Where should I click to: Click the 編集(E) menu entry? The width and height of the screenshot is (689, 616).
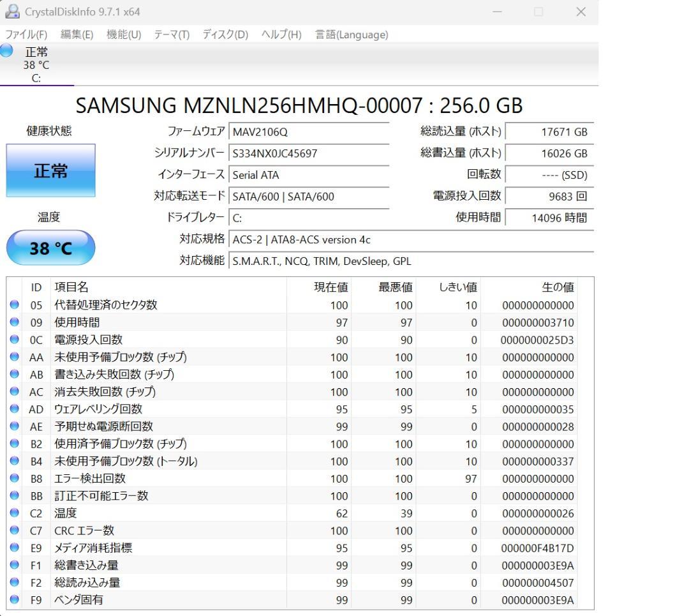pyautogui.click(x=75, y=35)
